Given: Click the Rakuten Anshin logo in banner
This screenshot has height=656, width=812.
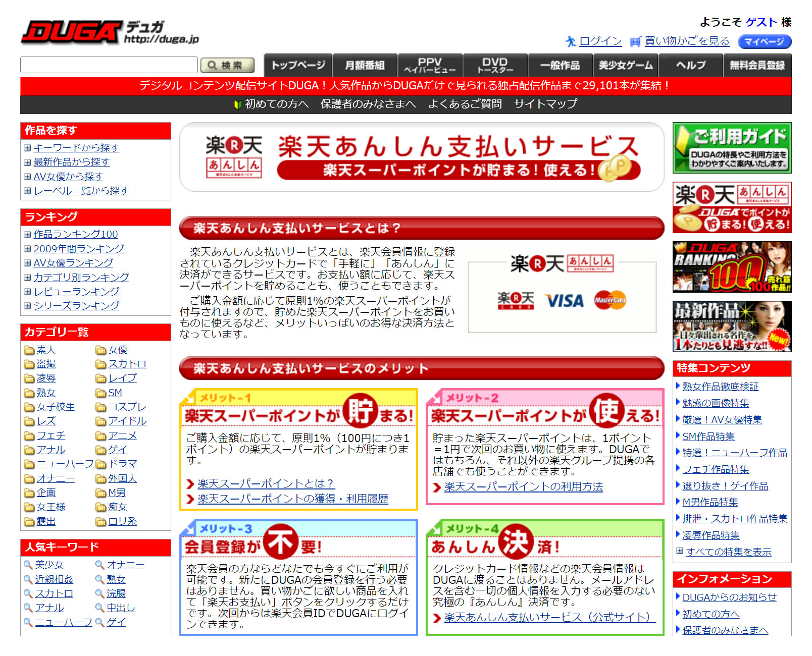Looking at the screenshot, I should tap(234, 157).
